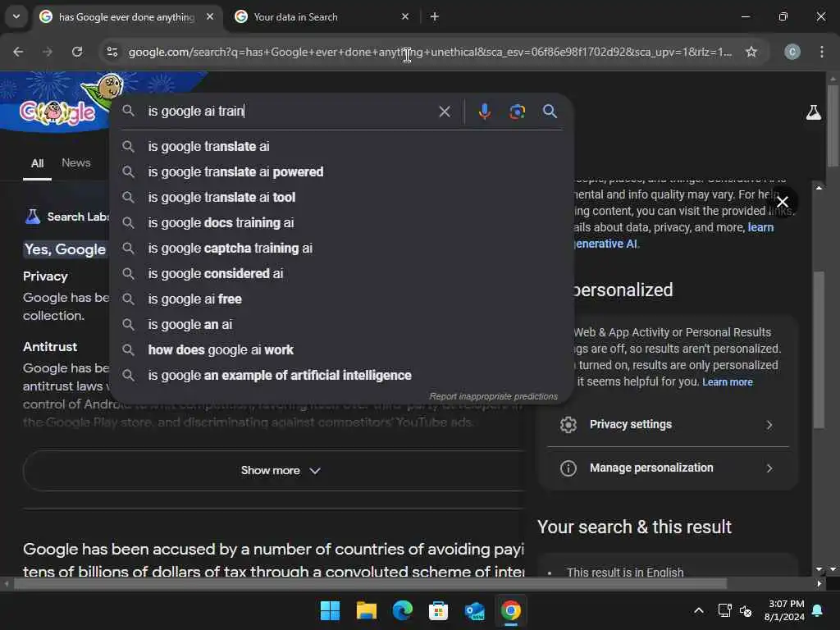Viewport: 840px width, 630px height.
Task: Open File Explorer from the taskbar
Action: pos(367,610)
